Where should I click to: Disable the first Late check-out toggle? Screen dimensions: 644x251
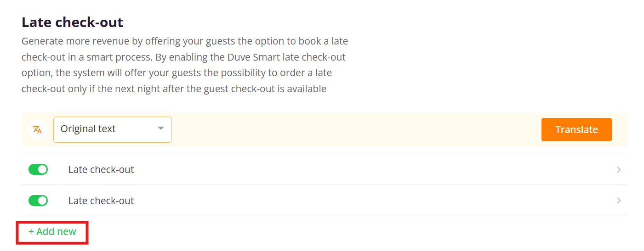coord(38,170)
